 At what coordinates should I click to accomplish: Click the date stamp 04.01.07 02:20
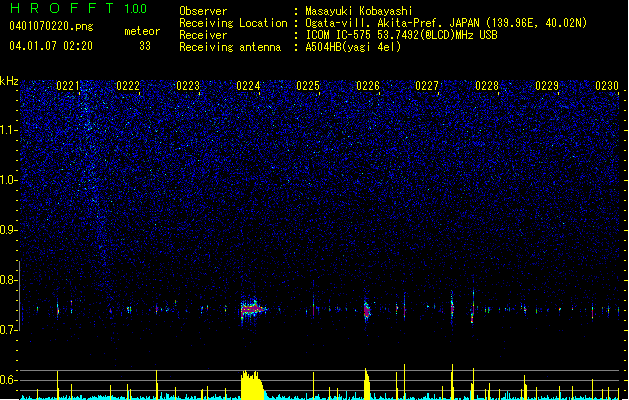[x=51, y=46]
